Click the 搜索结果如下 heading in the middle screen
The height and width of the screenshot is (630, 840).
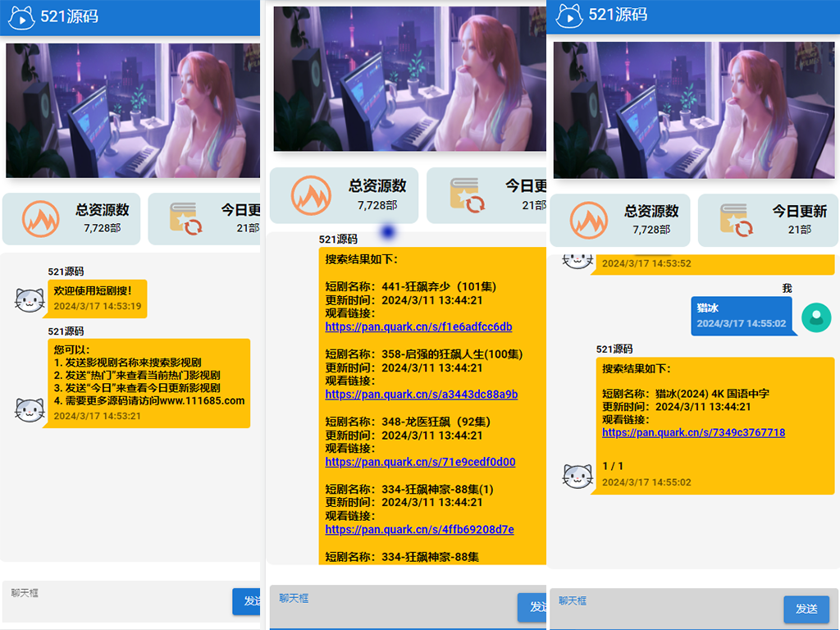point(362,259)
